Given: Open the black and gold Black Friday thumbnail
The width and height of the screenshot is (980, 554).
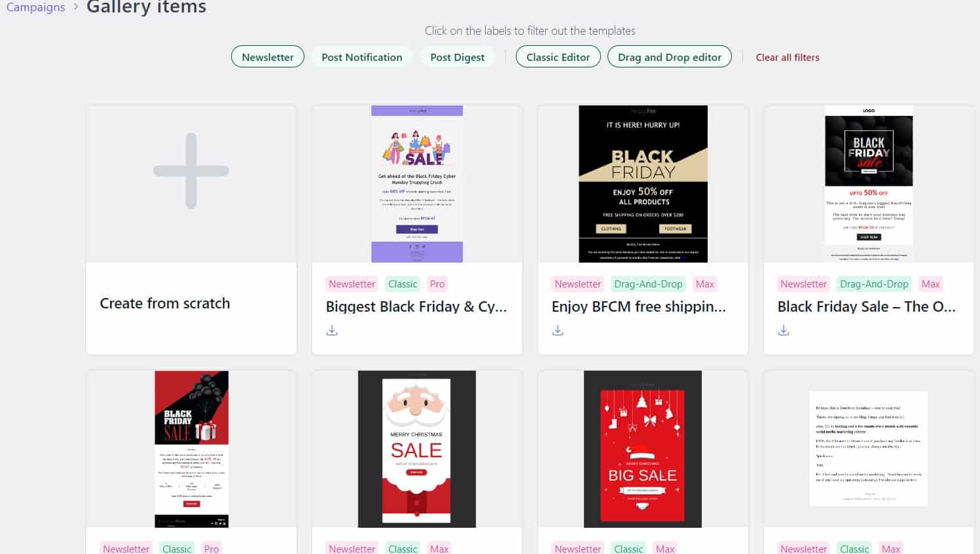Looking at the screenshot, I should pos(643,184).
